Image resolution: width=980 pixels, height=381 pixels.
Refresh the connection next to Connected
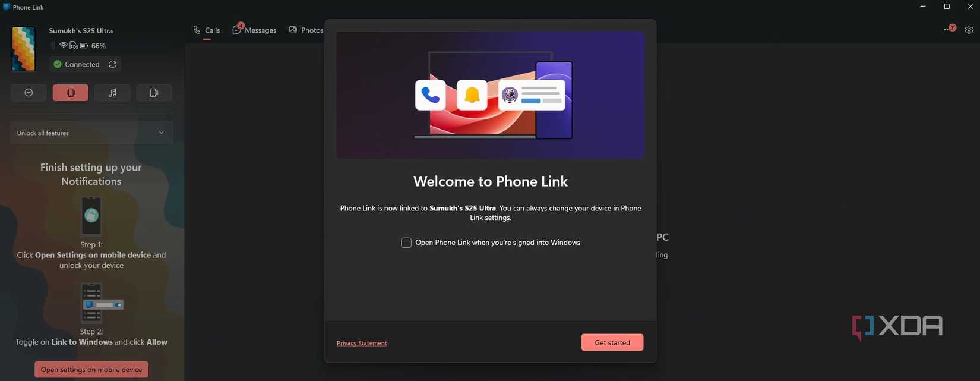point(112,64)
